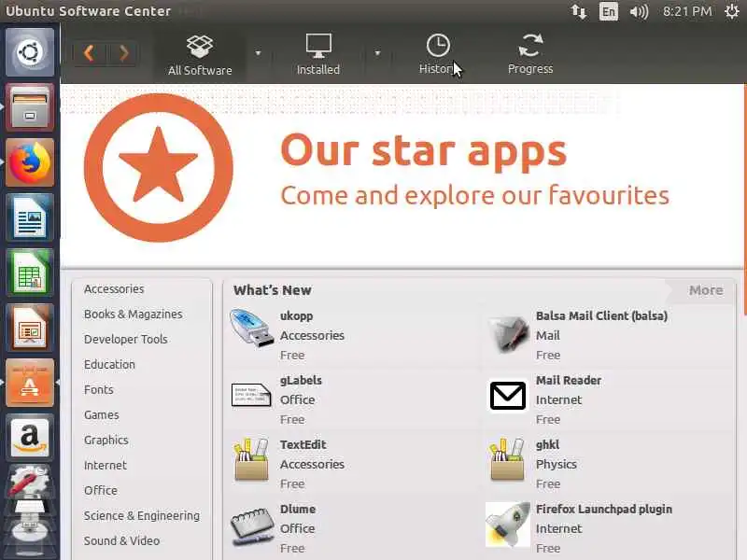Open the History view
Viewport: 747px width, 560px height.
point(438,55)
